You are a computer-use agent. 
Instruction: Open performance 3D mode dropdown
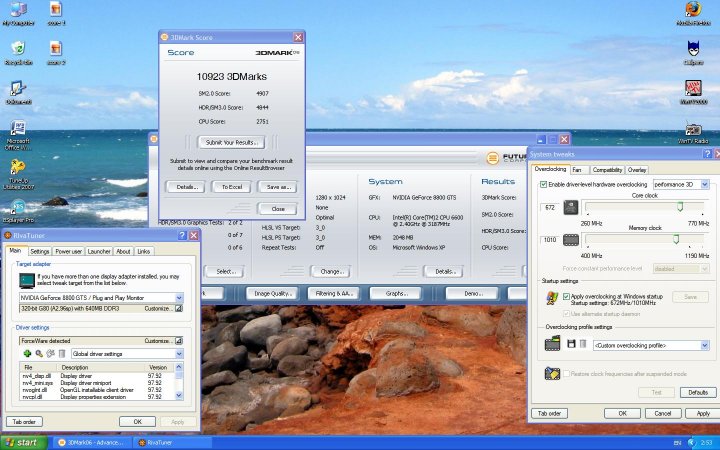tap(705, 184)
